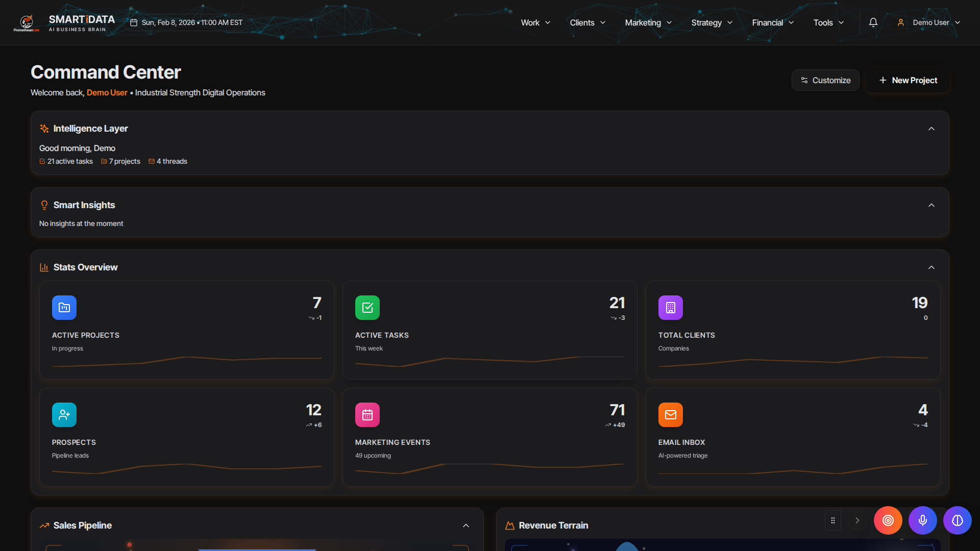This screenshot has height=551, width=980.
Task: Collapse the Stats Overview section
Action: pos(932,267)
